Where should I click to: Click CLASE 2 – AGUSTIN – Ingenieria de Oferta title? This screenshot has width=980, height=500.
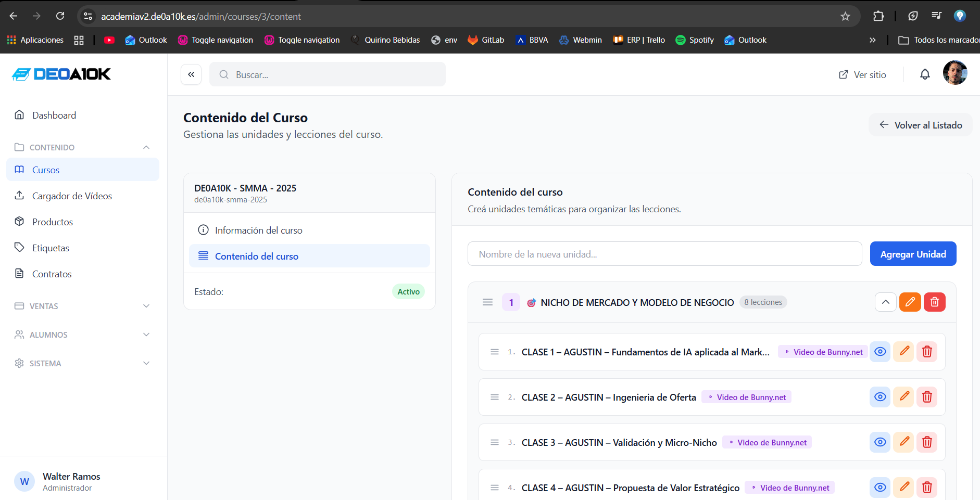[609, 397]
